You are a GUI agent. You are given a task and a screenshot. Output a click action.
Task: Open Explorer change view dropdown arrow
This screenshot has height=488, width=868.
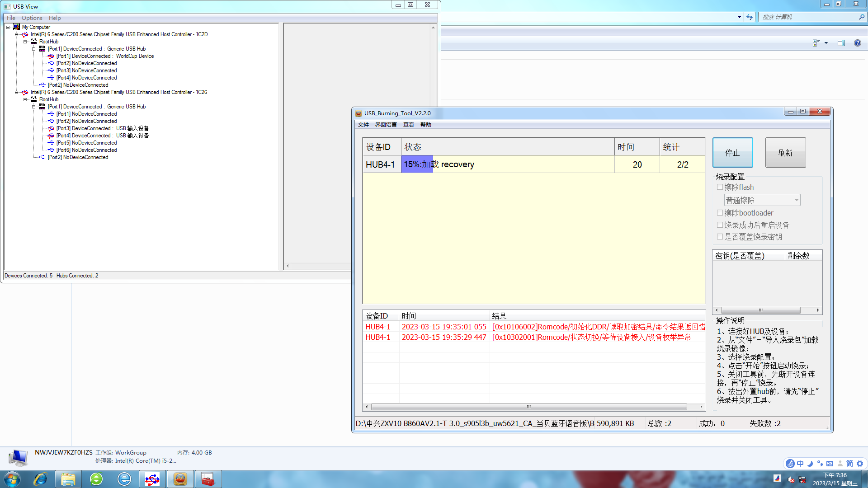click(x=826, y=43)
